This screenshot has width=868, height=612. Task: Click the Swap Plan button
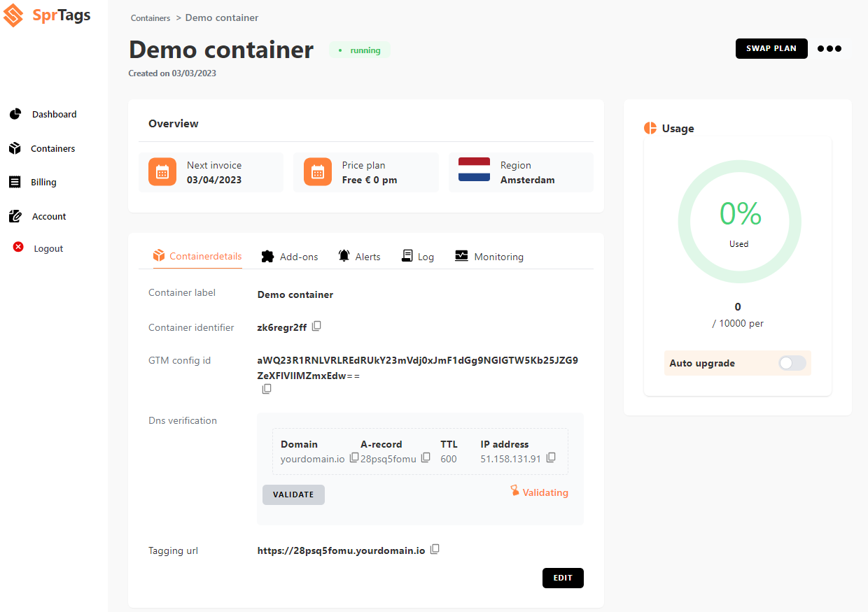point(771,49)
